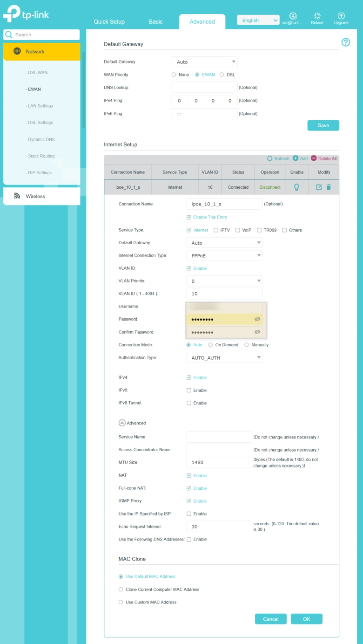Check the Others service type
Image resolution: width=363 pixels, height=644 pixels.
pyautogui.click(x=284, y=230)
